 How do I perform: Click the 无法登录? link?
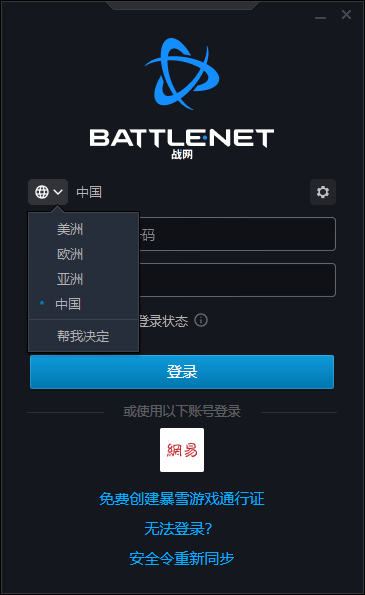pos(178,529)
